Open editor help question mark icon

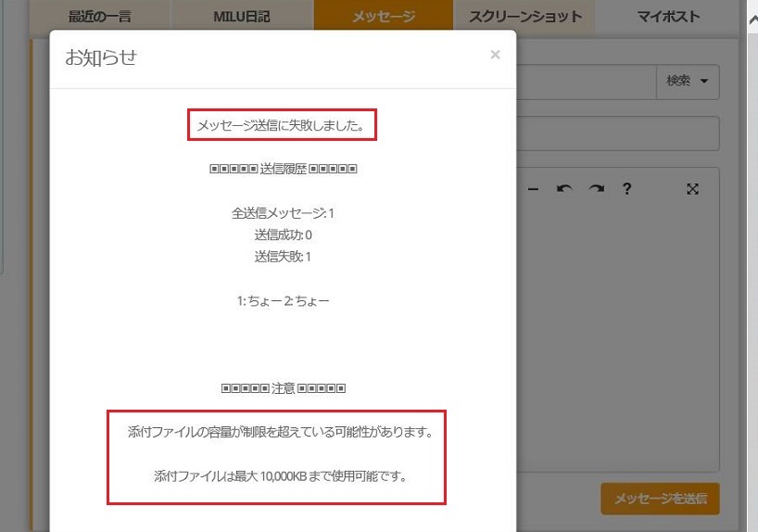point(627,189)
